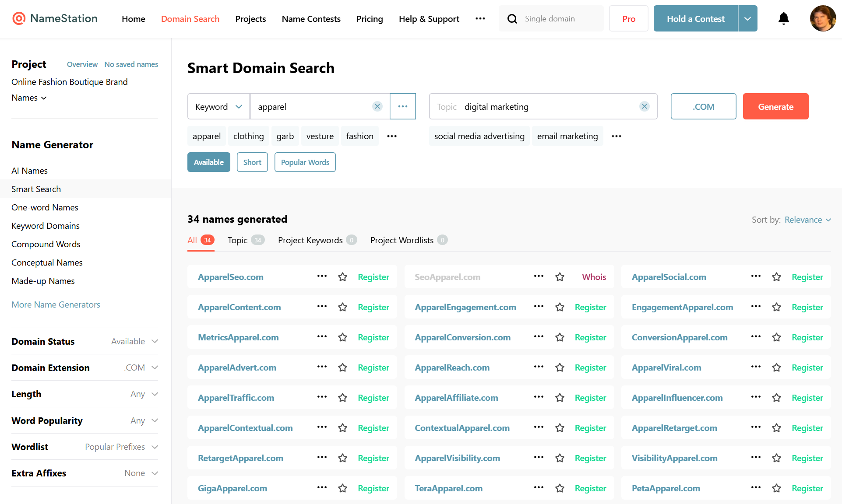Click the Generate button
The height and width of the screenshot is (504, 842).
(775, 106)
